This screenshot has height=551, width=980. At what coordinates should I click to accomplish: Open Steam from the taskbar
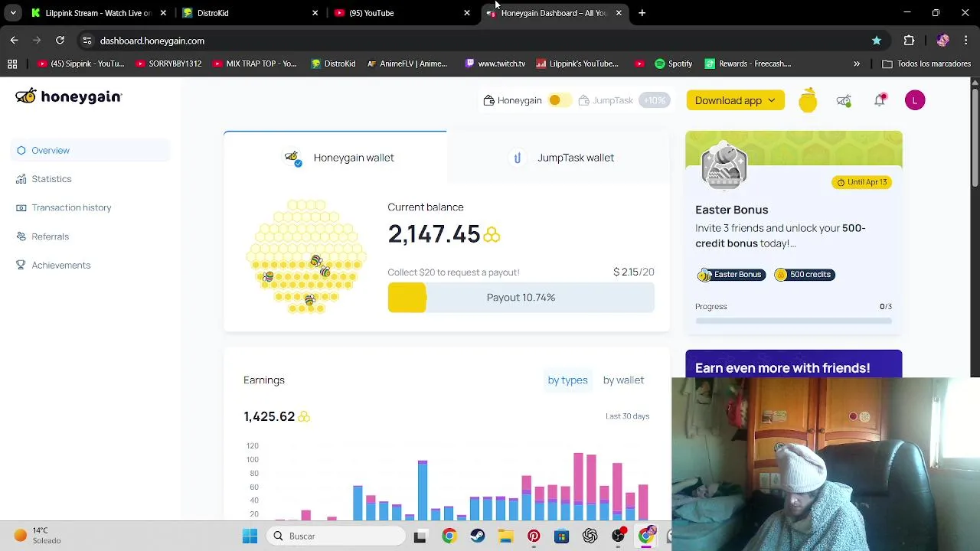[477, 536]
